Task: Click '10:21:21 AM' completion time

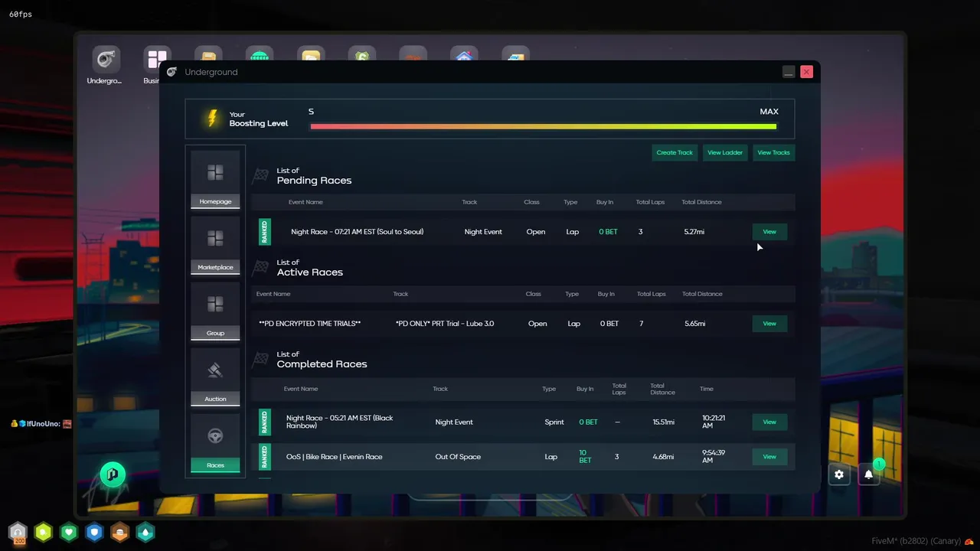Action: click(714, 422)
